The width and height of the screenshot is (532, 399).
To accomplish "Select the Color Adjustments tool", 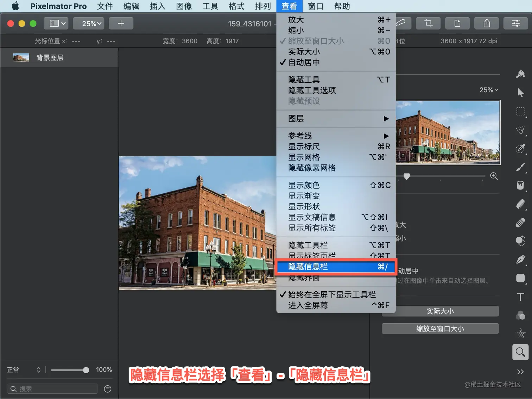I will tap(520, 315).
